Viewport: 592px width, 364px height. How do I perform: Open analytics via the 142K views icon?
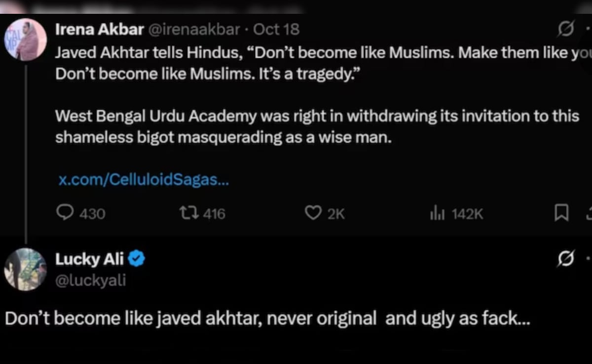pyautogui.click(x=436, y=213)
